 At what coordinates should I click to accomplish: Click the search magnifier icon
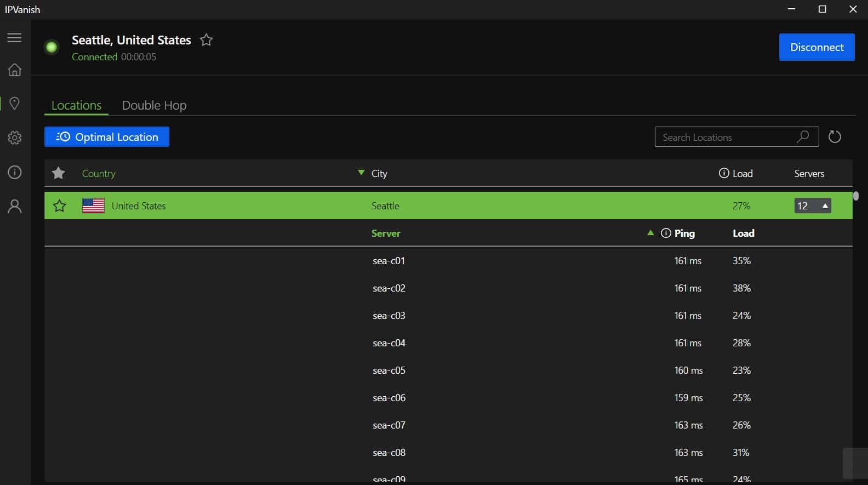coord(803,136)
